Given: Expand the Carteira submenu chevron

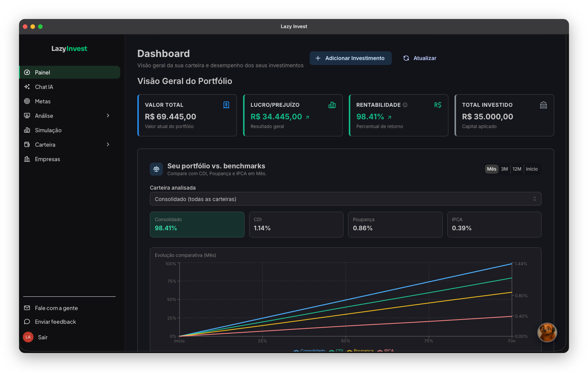Looking at the screenshot, I should click(x=108, y=144).
